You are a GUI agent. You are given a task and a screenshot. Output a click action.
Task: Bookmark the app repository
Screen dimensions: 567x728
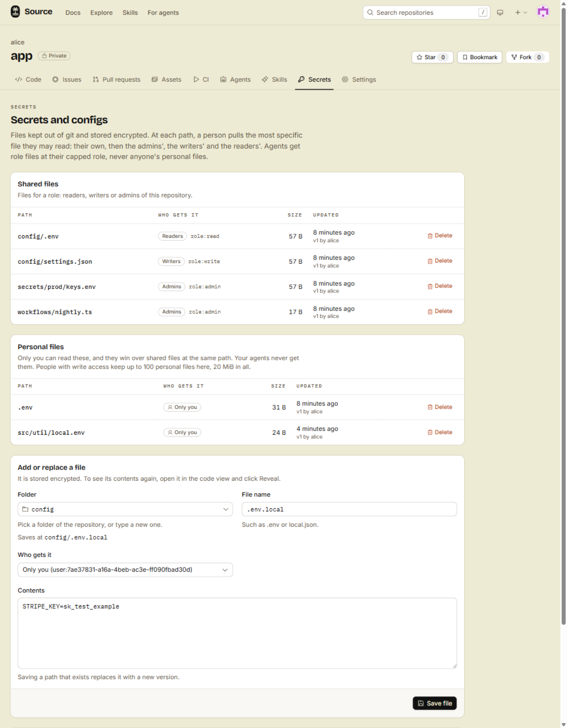tap(480, 57)
